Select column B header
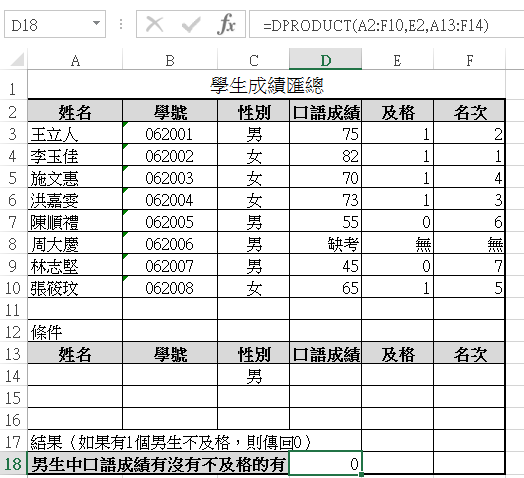 pyautogui.click(x=170, y=60)
